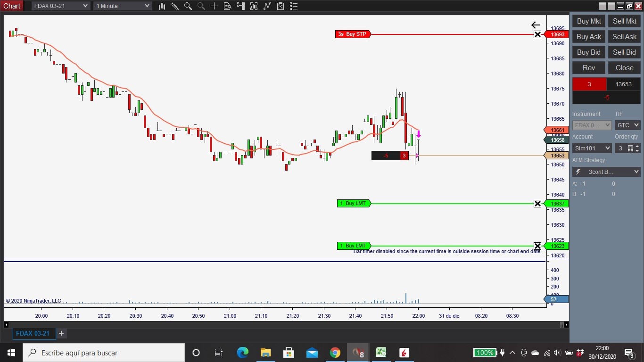Open the Strategies icon in toolbar
Screen dimensions: 644x362
tap(267, 6)
